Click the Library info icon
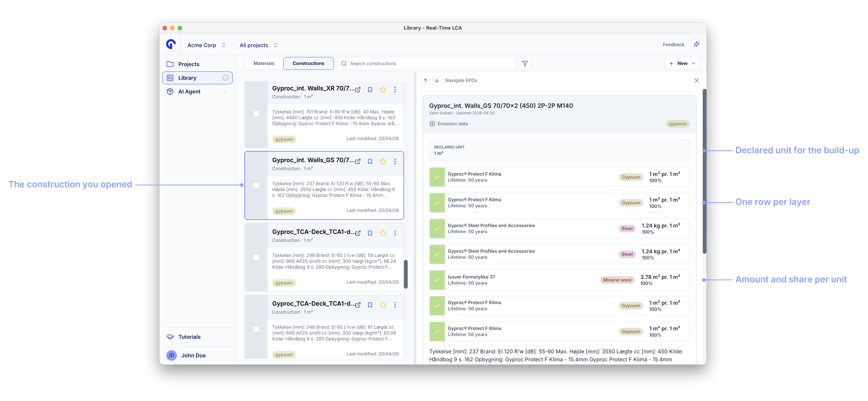Viewport: 868px width, 401px height. click(226, 78)
